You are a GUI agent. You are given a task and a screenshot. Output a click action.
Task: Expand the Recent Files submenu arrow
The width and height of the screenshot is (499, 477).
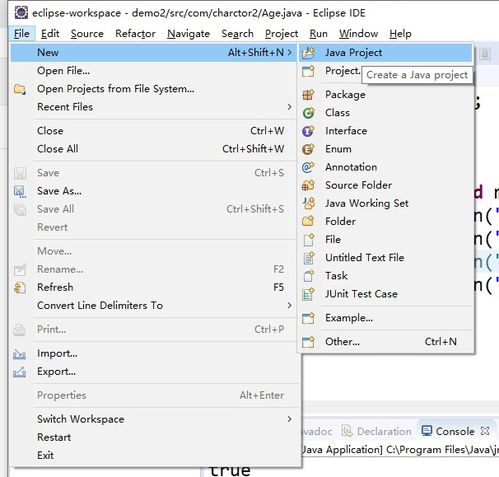pos(289,107)
